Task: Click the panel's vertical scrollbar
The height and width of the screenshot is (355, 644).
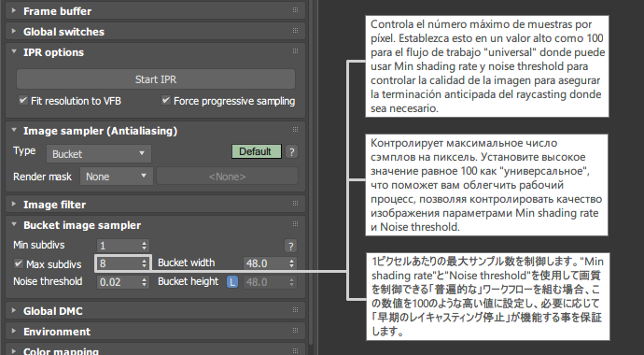Action: [x=310, y=173]
